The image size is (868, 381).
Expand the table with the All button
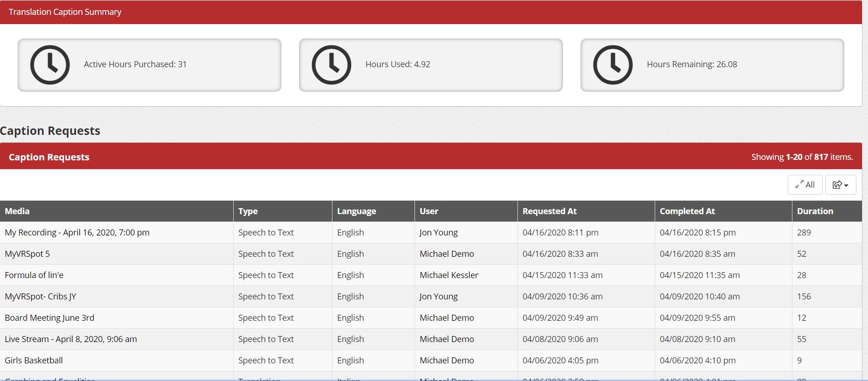tap(804, 185)
